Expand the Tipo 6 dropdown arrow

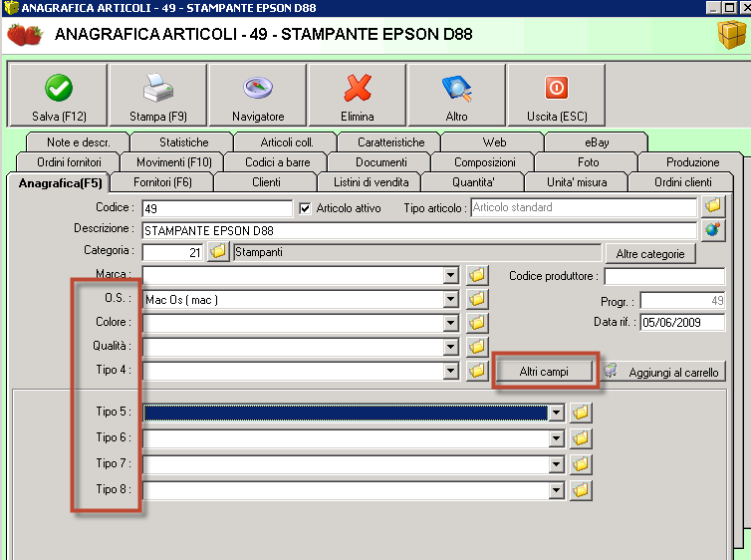click(x=556, y=438)
